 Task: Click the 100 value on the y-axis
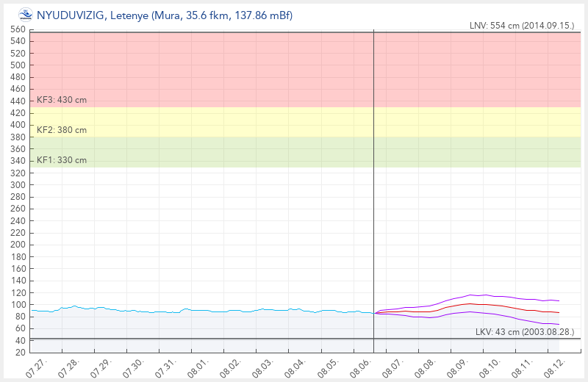18,305
